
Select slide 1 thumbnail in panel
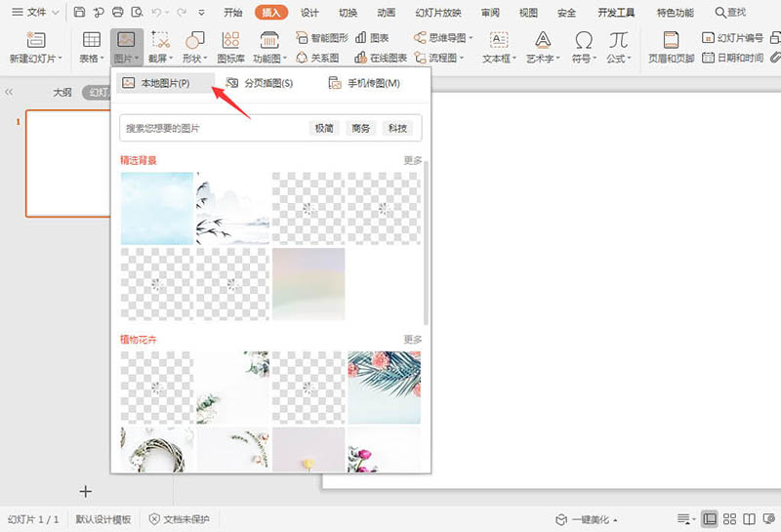[68, 163]
